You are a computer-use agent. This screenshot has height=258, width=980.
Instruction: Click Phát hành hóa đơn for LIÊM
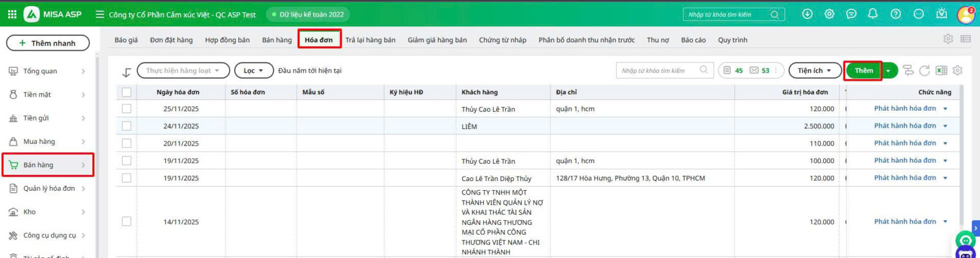pos(905,126)
